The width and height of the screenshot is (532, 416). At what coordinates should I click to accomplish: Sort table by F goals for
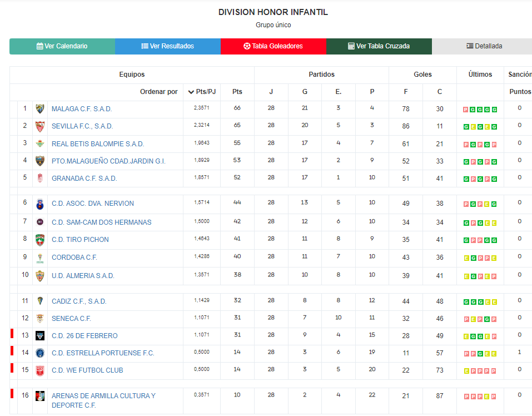pos(406,92)
